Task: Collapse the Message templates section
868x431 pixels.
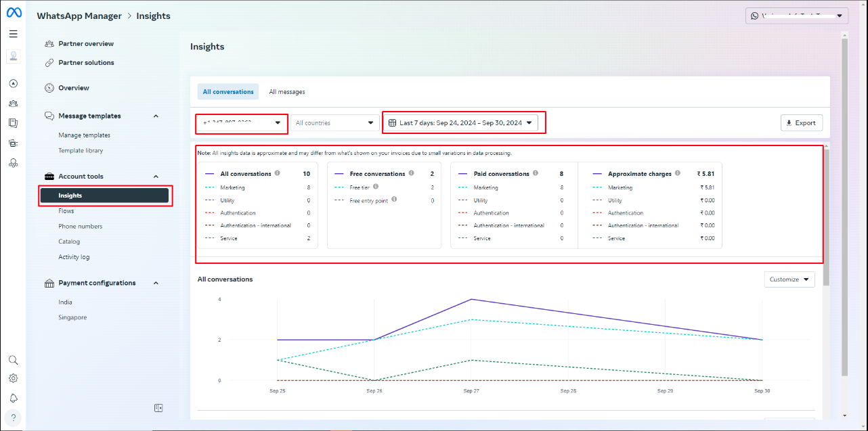Action: (x=156, y=116)
